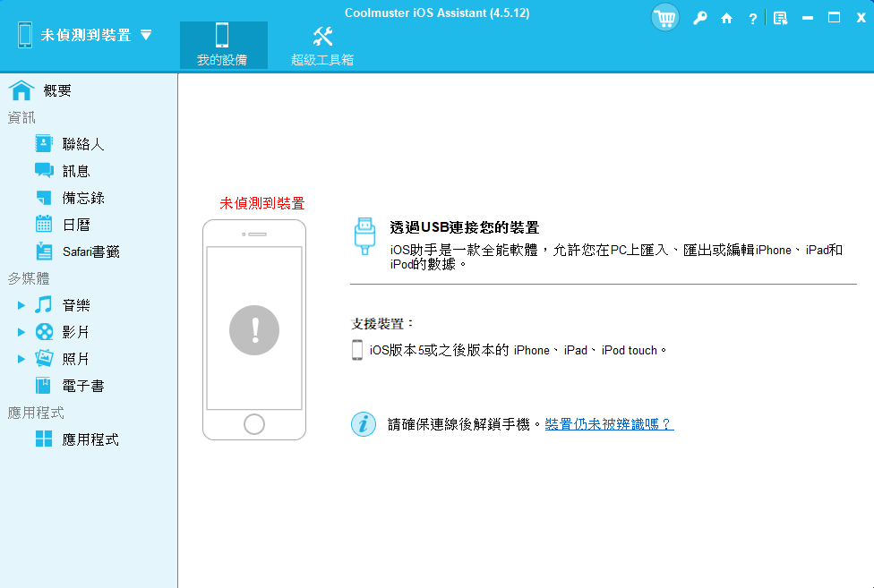Open Safari書籤 bookmarks item
874x588 pixels.
point(90,251)
